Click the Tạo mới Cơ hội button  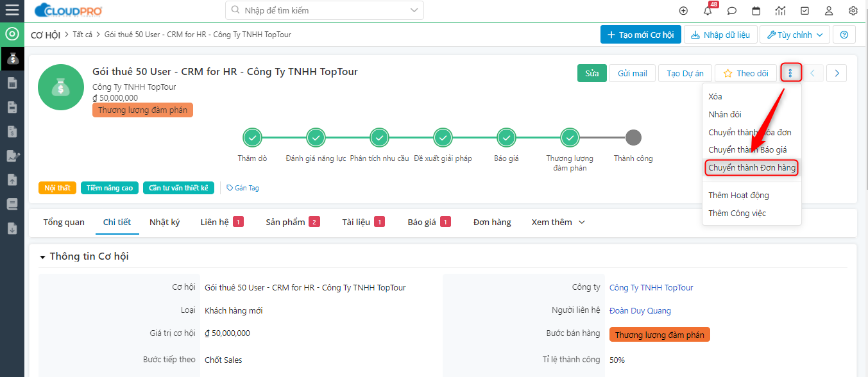pos(641,35)
